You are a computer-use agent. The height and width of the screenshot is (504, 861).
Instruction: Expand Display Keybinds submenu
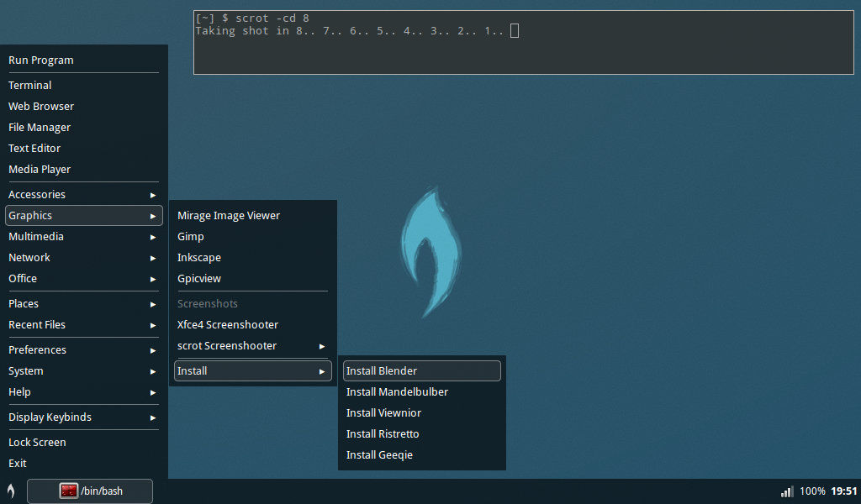[x=83, y=417]
